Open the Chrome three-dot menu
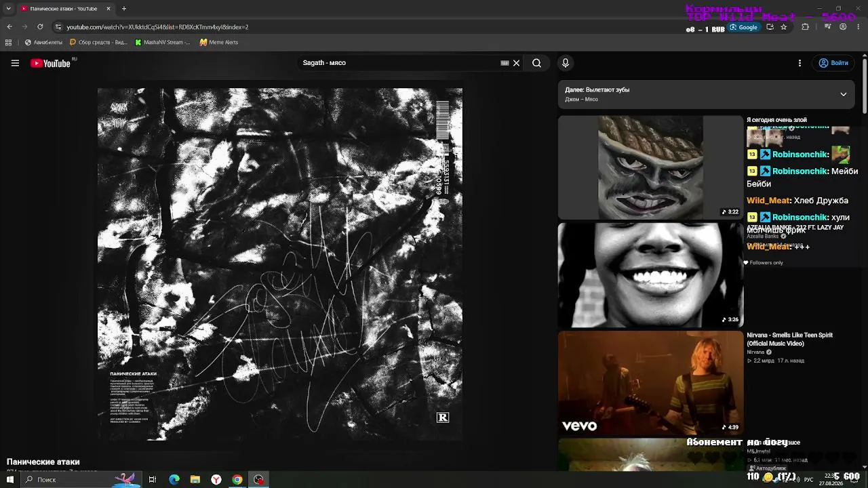 point(859,27)
